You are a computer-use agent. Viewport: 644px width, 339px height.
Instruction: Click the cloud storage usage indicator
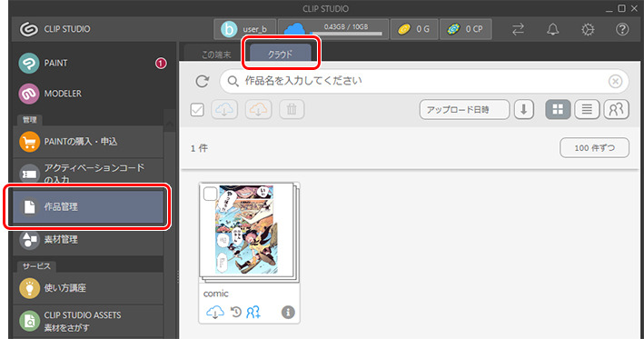pos(333,29)
